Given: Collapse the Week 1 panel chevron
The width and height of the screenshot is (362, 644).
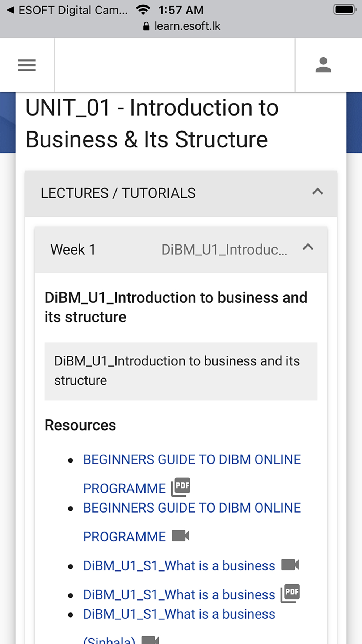Looking at the screenshot, I should 308,247.
